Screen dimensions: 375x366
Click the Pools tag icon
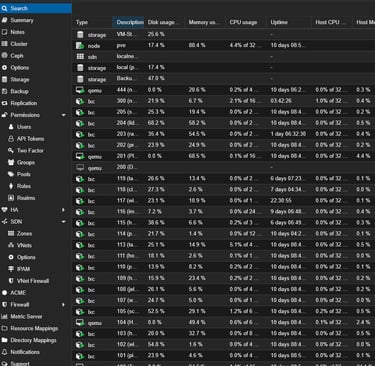tap(11, 174)
